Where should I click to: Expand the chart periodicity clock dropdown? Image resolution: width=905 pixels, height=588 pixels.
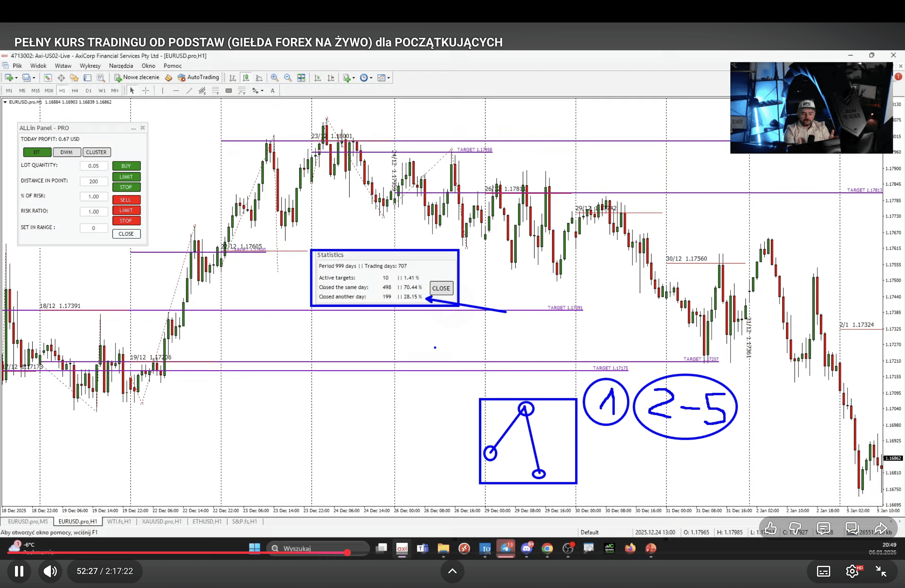(371, 78)
